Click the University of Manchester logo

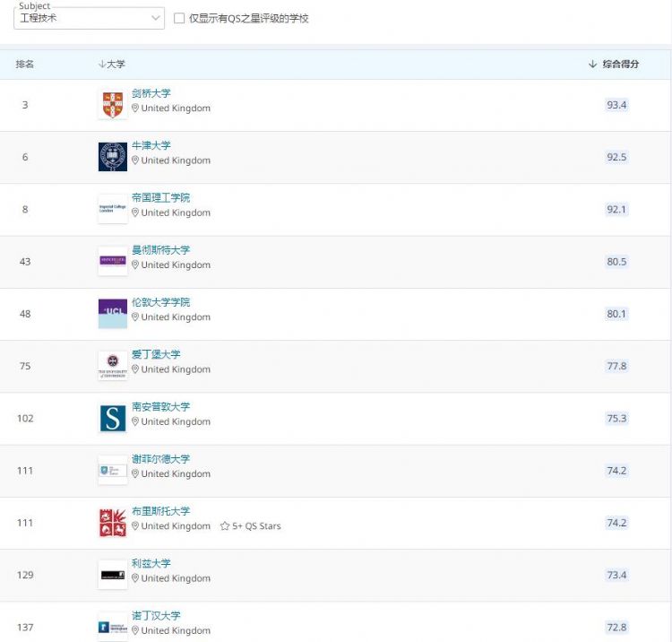(x=112, y=261)
